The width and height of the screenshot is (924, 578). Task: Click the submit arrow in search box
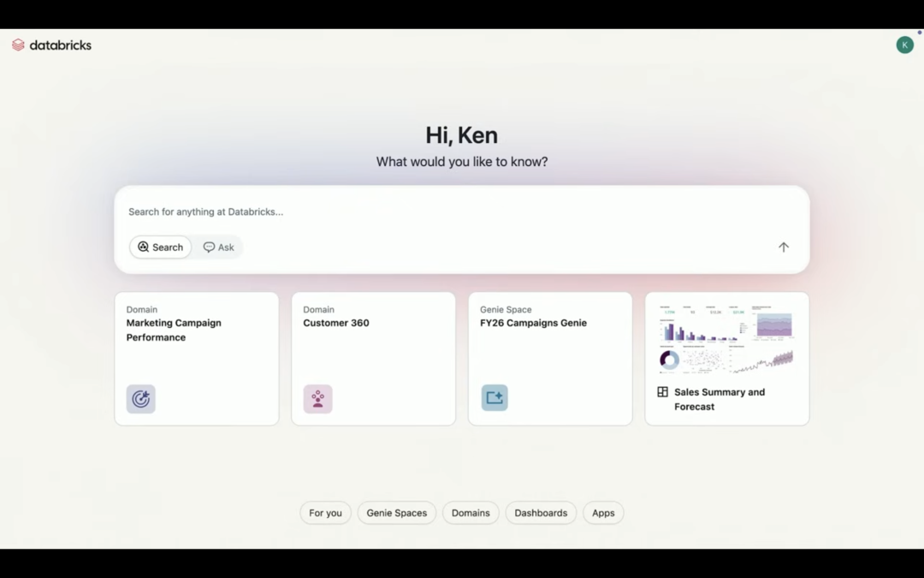(783, 247)
